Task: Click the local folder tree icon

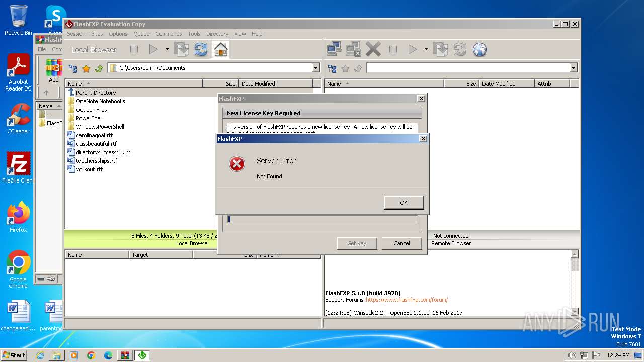Action: point(73,68)
